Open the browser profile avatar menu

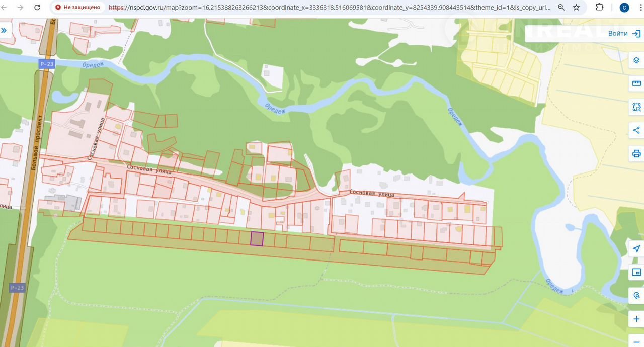tap(624, 8)
